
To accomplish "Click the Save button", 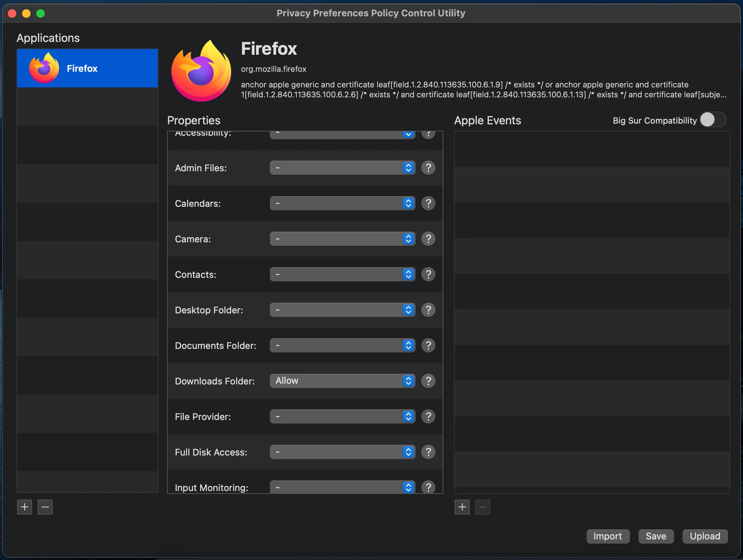I will click(656, 536).
